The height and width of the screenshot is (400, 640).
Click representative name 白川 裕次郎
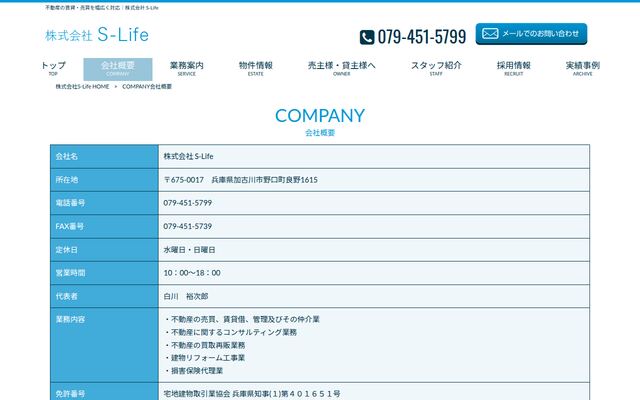coord(186,296)
